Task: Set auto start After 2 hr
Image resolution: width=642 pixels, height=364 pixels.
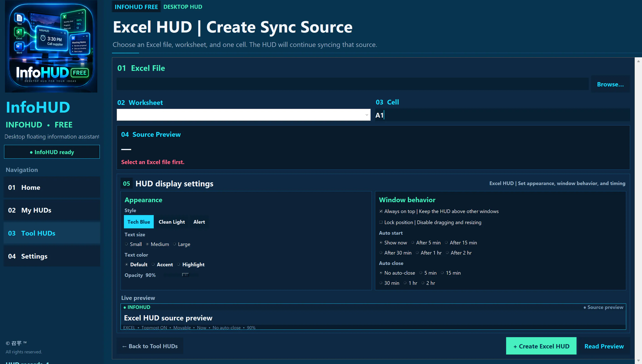Action: click(458, 253)
